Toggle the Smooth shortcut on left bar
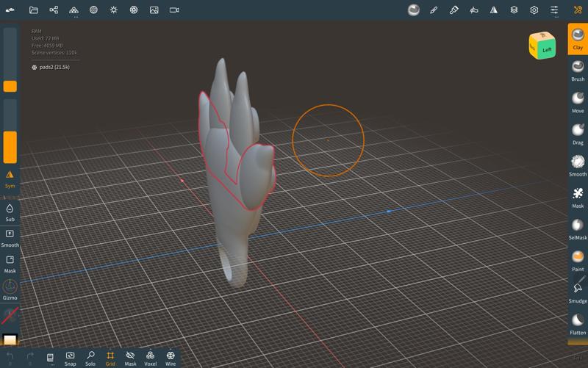588x368 pixels. pyautogui.click(x=10, y=238)
